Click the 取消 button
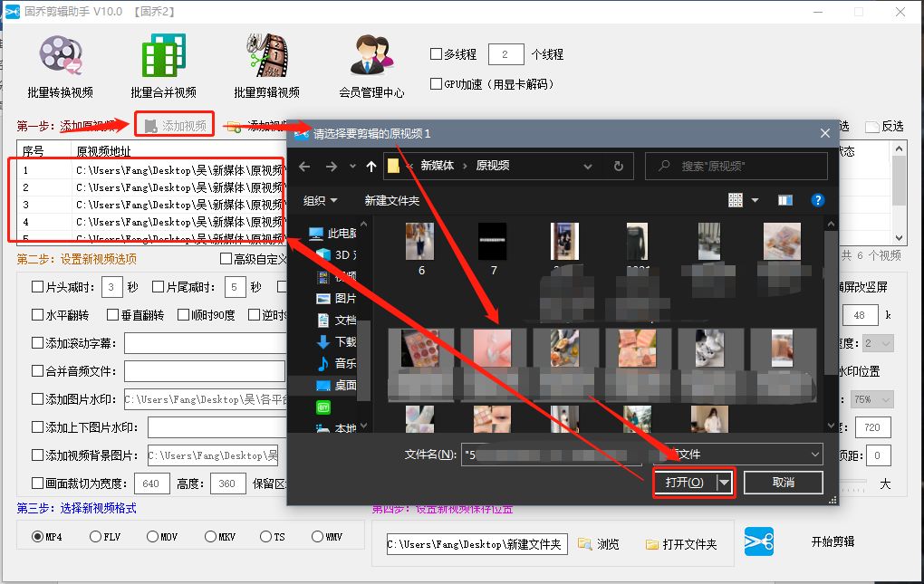Viewport: 924px width, 584px height. (x=784, y=483)
